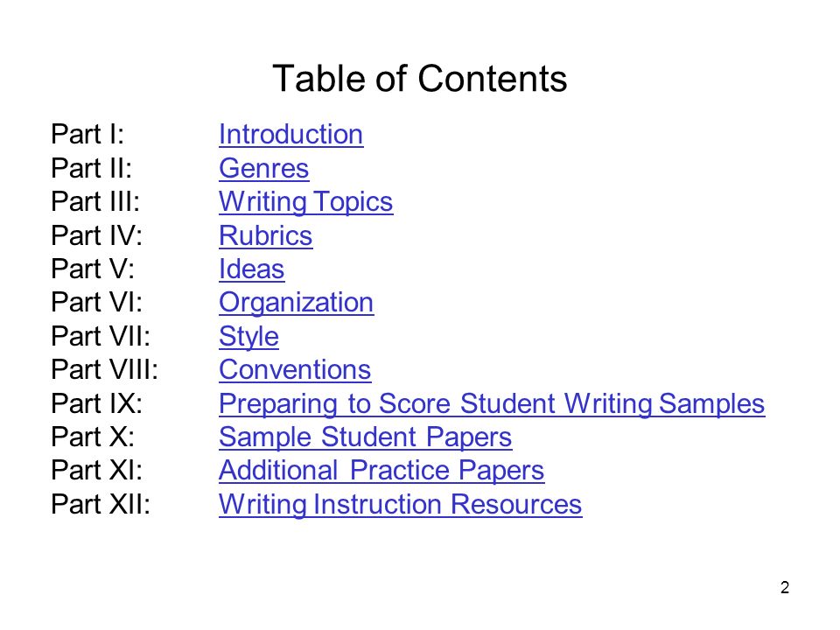Click the Part IX: label
Viewport: 840px width, 630px height.
pyautogui.click(x=96, y=403)
